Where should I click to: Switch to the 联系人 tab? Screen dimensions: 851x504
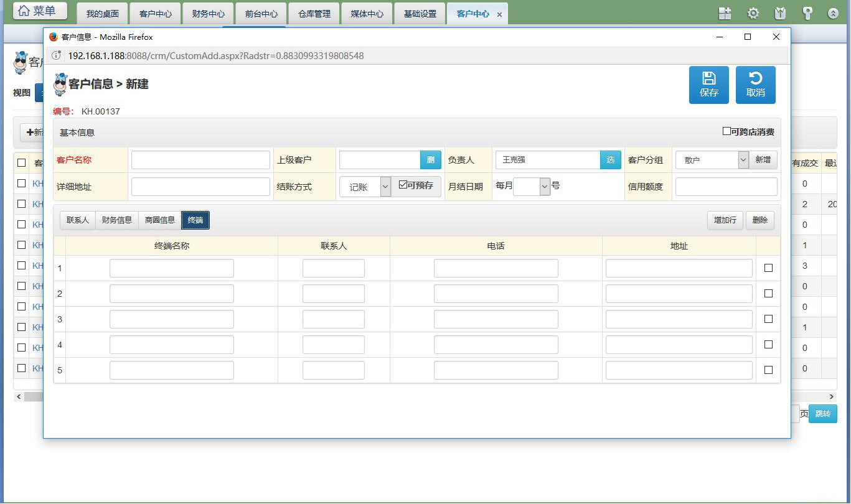pos(78,220)
